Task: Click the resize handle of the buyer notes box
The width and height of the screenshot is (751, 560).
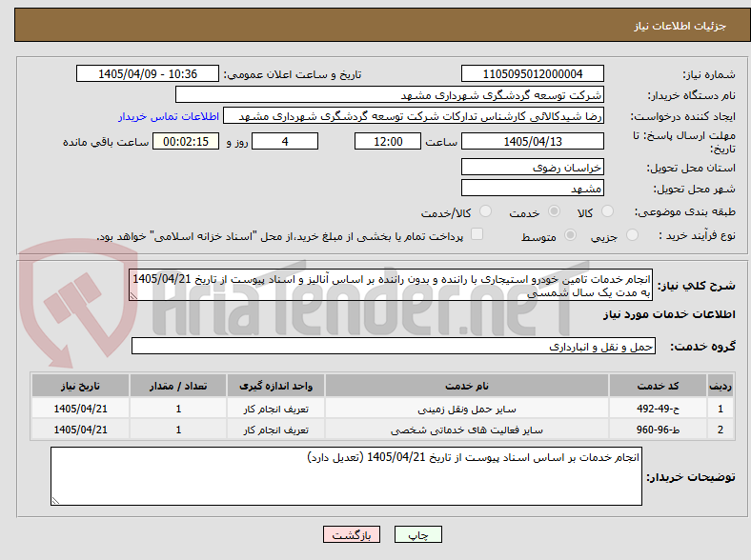Action: (x=55, y=501)
